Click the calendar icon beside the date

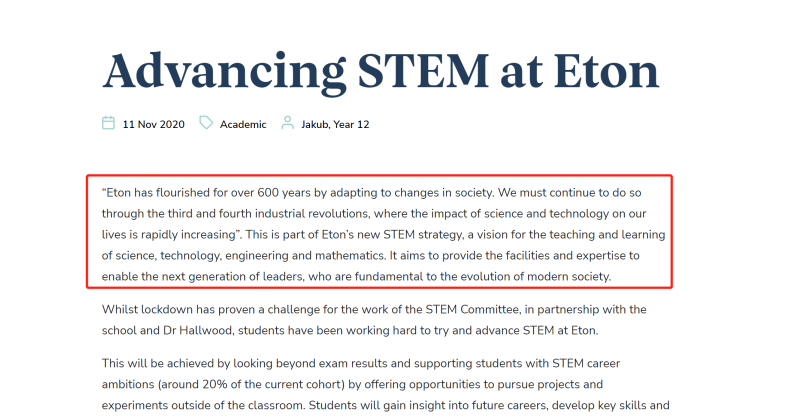click(x=108, y=123)
